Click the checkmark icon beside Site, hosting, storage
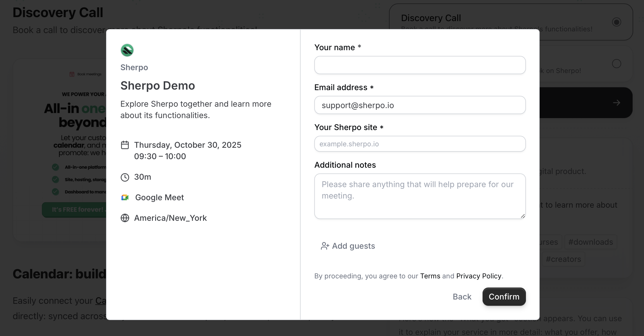Image resolution: width=644 pixels, height=336 pixels. coord(55,179)
